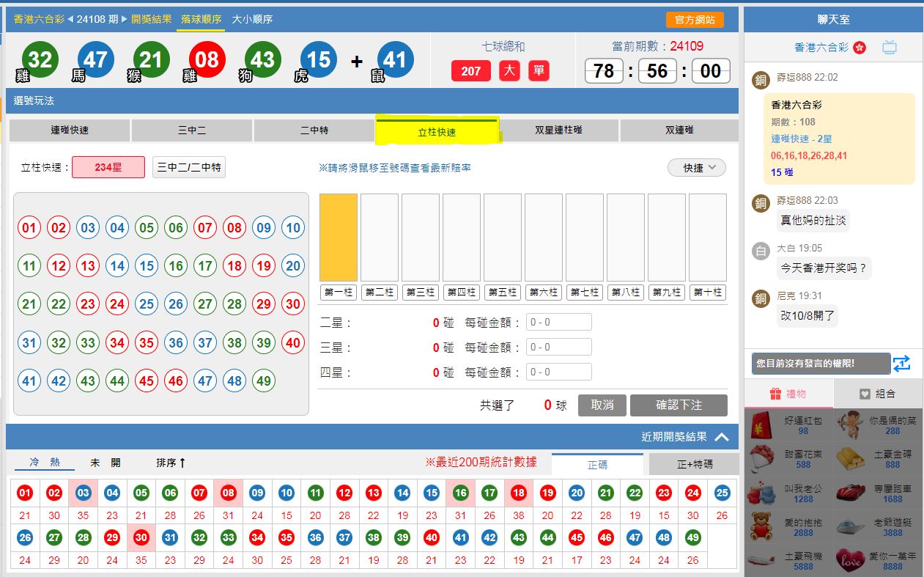Open the 組合 tab in chat panel
The width and height of the screenshot is (924, 577).
[878, 394]
